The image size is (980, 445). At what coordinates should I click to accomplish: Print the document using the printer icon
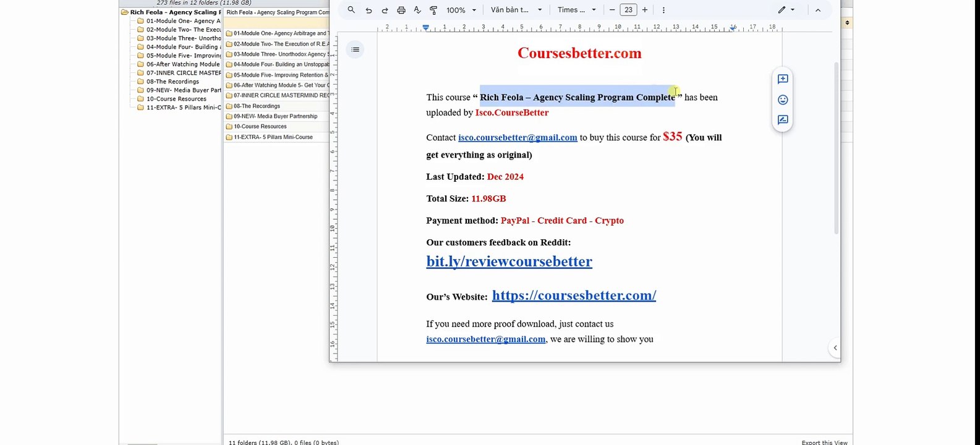(401, 10)
